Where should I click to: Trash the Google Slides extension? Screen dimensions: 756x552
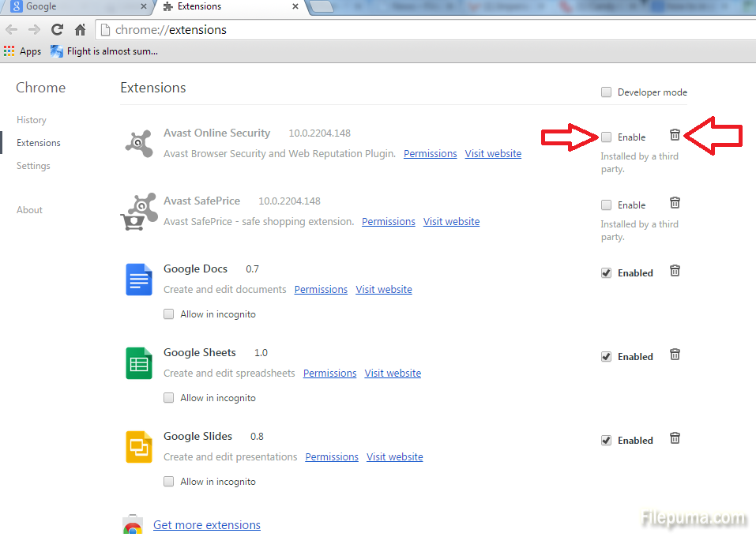(675, 438)
